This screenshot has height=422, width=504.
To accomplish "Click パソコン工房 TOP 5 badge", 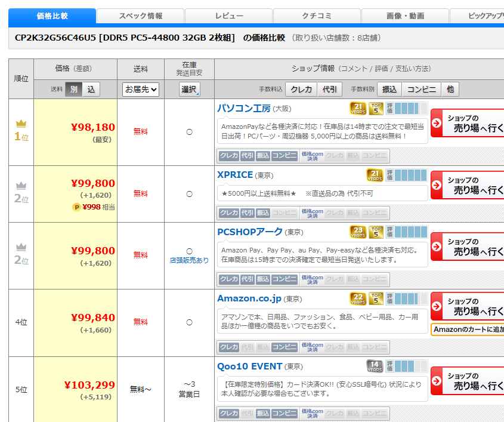I will pyautogui.click(x=376, y=109).
